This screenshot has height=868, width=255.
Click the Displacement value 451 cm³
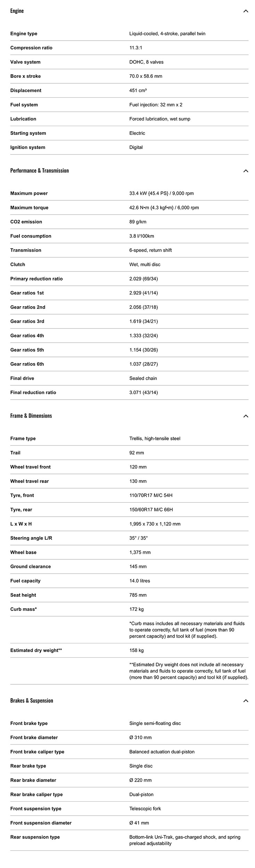pos(138,91)
